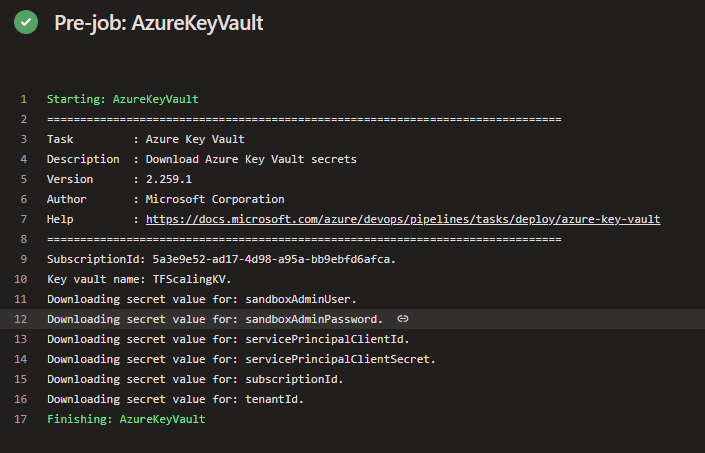Image resolution: width=705 pixels, height=453 pixels.
Task: Select the servicePrincipalClientSecret log line
Action: pos(241,360)
